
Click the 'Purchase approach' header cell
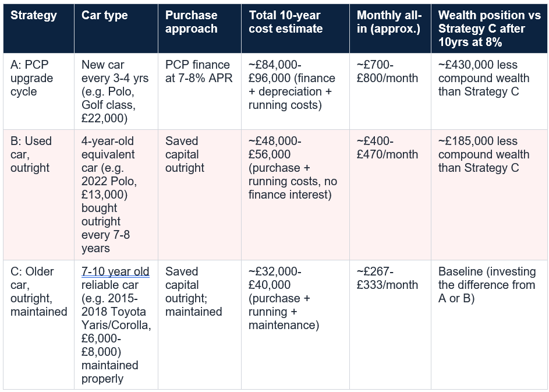click(x=200, y=29)
